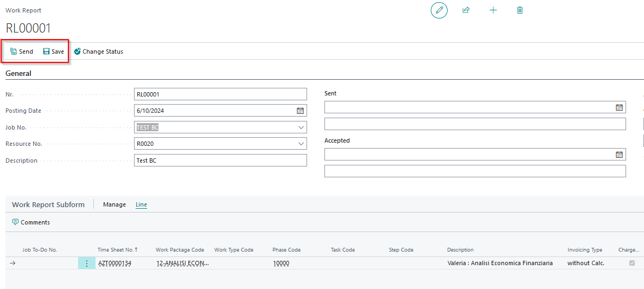Click the trash delete icon
The height and width of the screenshot is (289, 644).
[520, 10]
